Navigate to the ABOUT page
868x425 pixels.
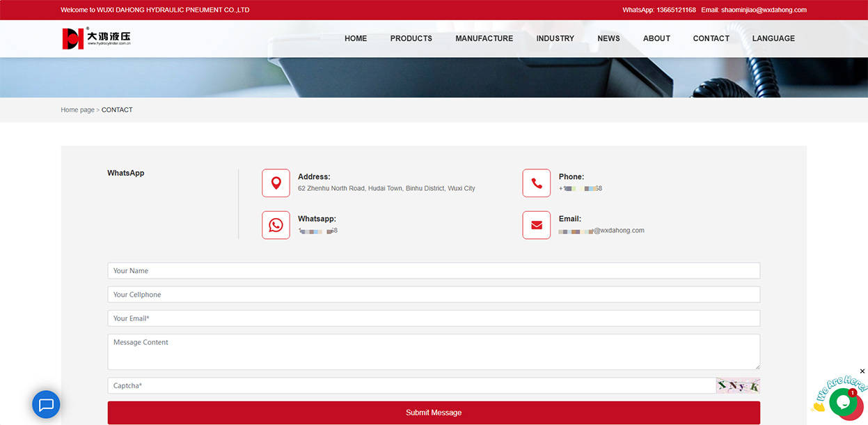tap(656, 38)
